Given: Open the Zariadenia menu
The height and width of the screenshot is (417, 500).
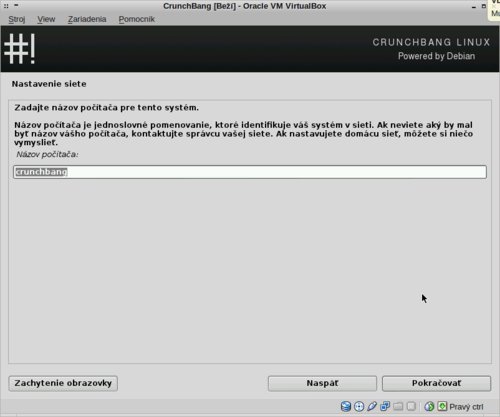Looking at the screenshot, I should pos(87,19).
